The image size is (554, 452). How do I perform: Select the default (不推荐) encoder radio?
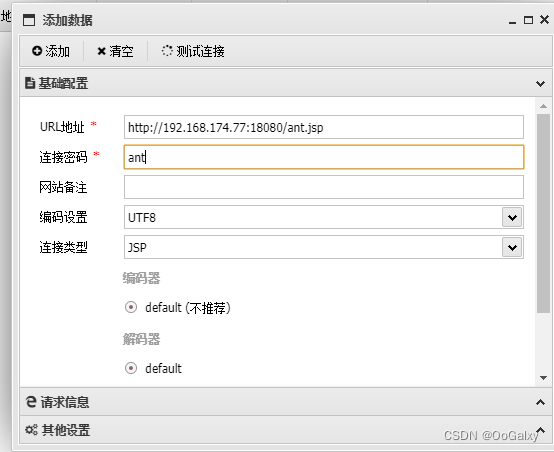[131, 307]
